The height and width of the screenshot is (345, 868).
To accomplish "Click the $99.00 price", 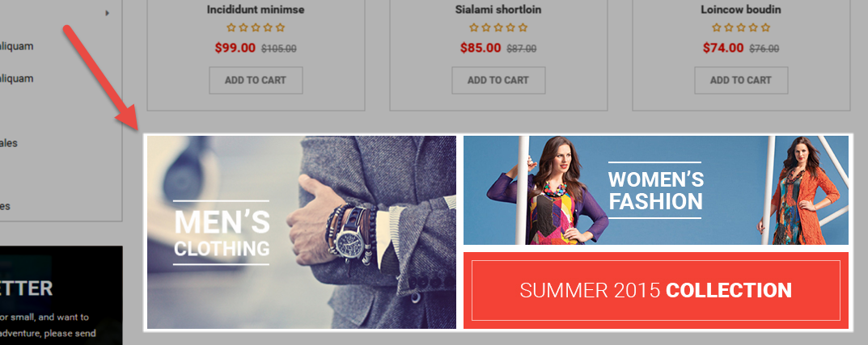I will [235, 48].
